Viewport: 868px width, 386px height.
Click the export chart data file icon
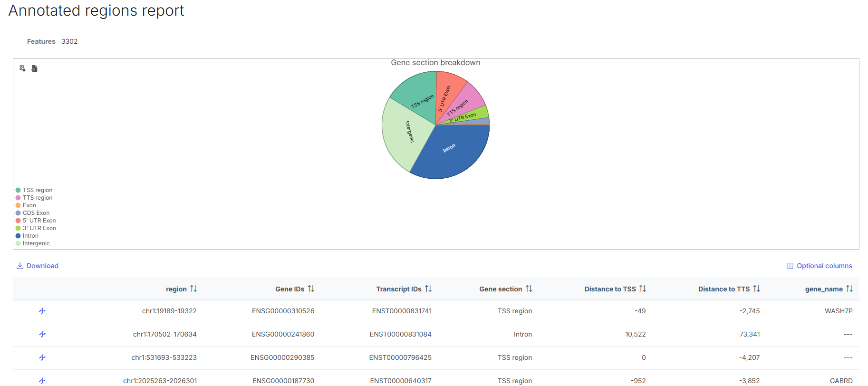click(34, 68)
